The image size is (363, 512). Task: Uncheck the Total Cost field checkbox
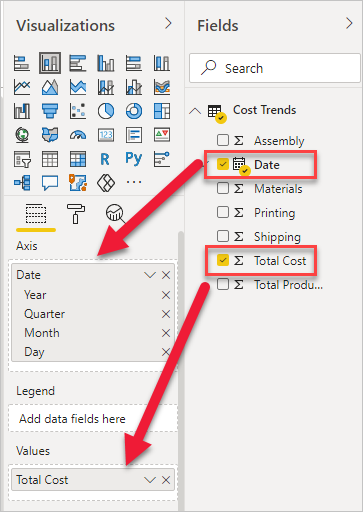(x=223, y=260)
